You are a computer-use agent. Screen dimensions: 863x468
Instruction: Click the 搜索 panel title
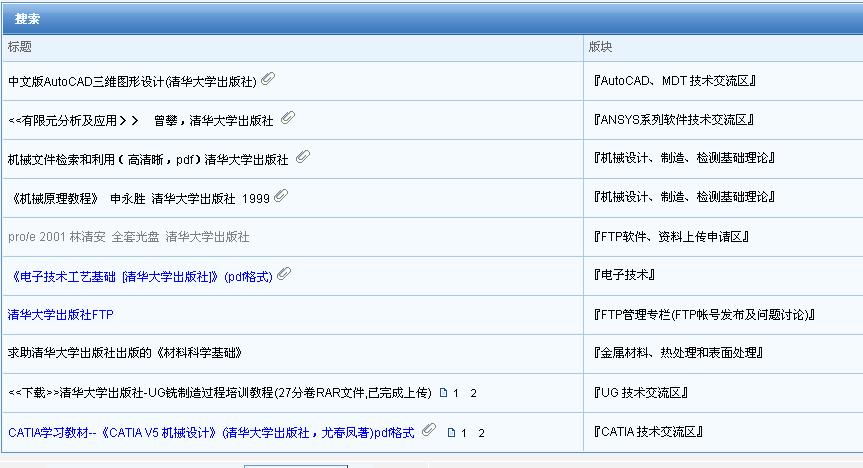pyautogui.click(x=27, y=19)
